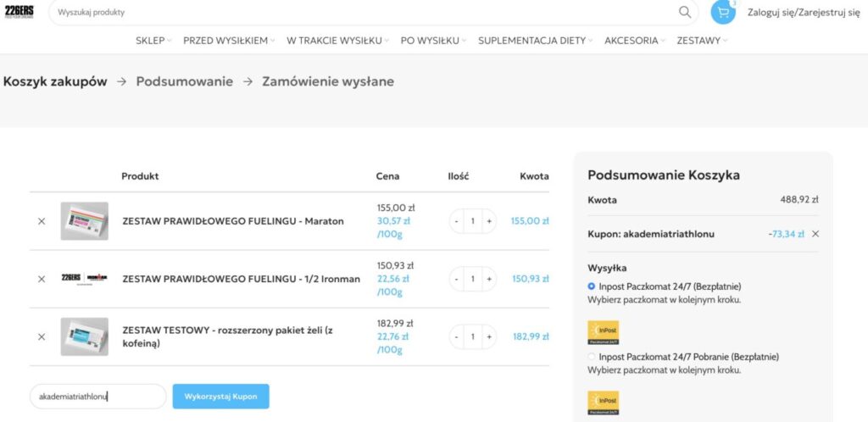This screenshot has width=868, height=422.
Task: Click ZESTAW TESTOWY quantity field
Action: coord(473,336)
